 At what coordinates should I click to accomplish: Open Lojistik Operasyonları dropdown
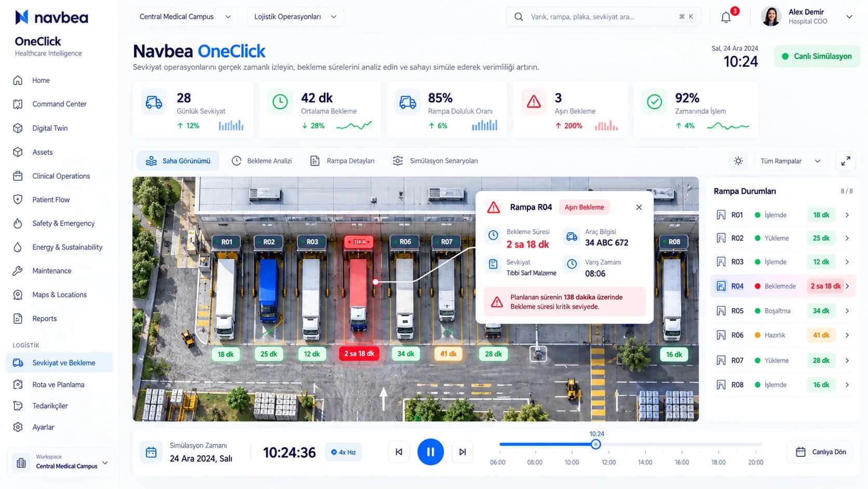pos(295,17)
